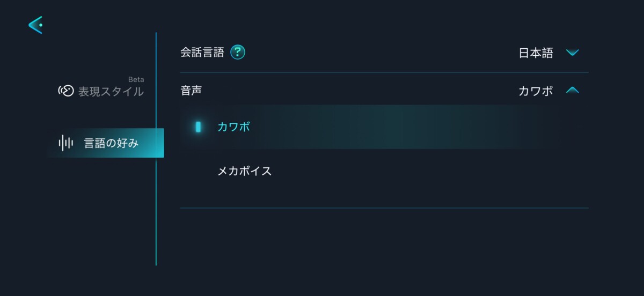Open the 日本語 language dropdown

pyautogui.click(x=536, y=53)
